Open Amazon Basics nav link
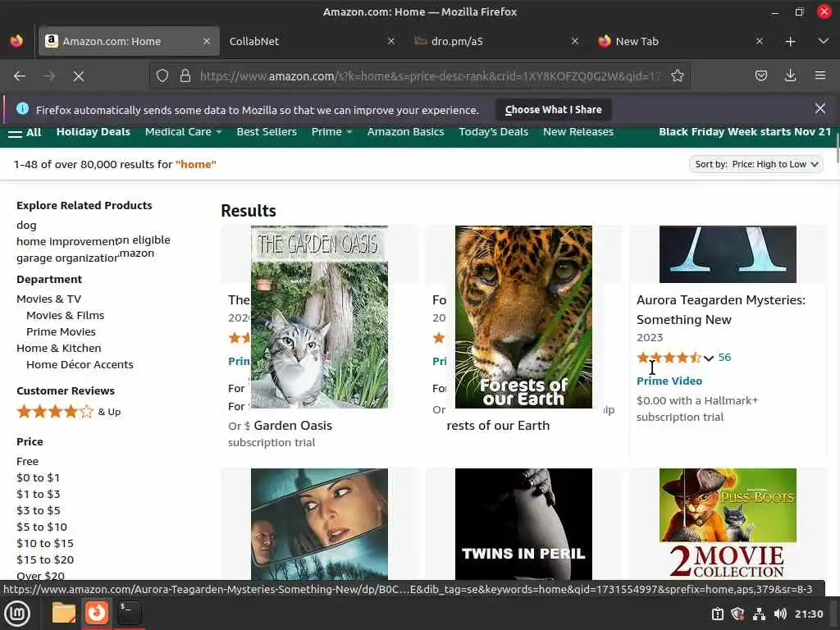The image size is (840, 630). (x=405, y=132)
